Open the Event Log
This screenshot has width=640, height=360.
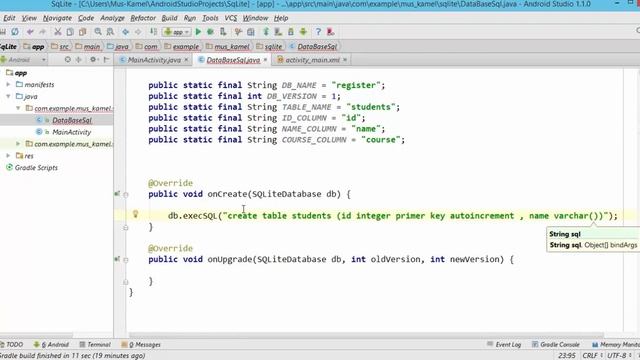(x=504, y=344)
